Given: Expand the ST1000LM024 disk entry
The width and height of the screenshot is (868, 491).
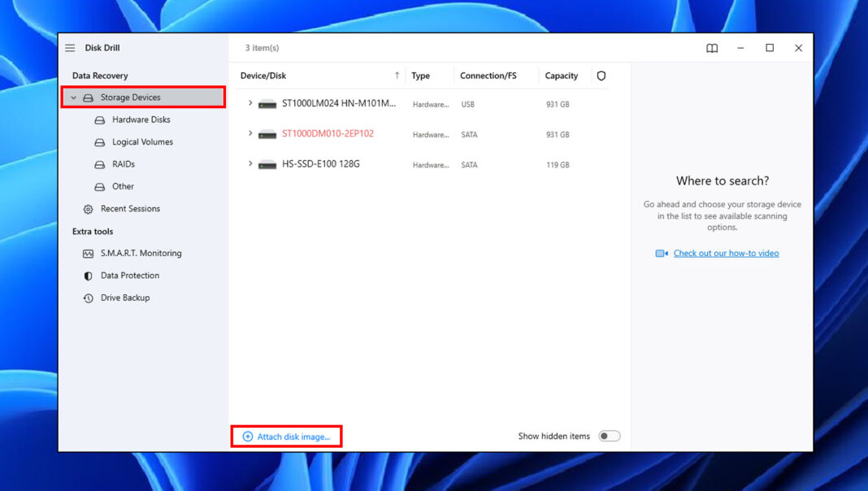Looking at the screenshot, I should pyautogui.click(x=250, y=103).
